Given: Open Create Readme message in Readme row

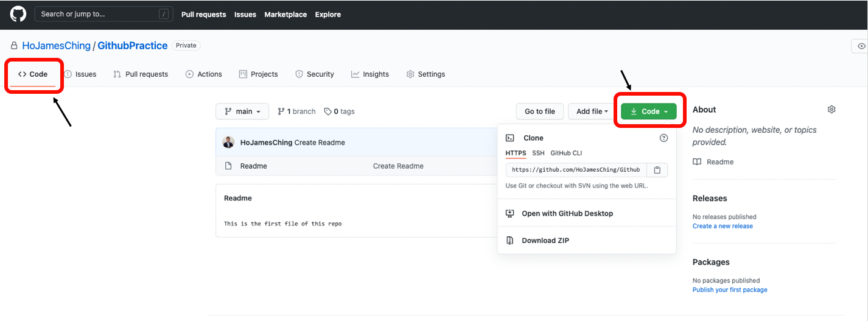Looking at the screenshot, I should click(x=398, y=166).
